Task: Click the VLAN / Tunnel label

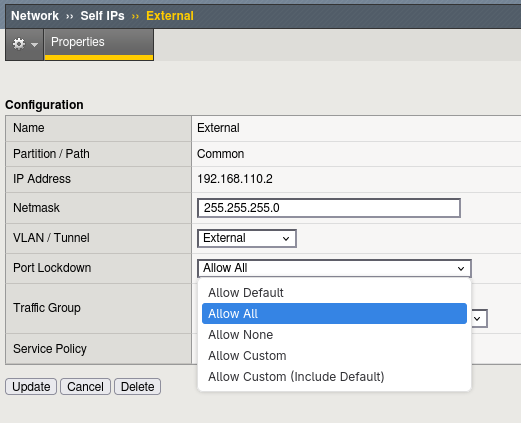Action: [x=51, y=238]
